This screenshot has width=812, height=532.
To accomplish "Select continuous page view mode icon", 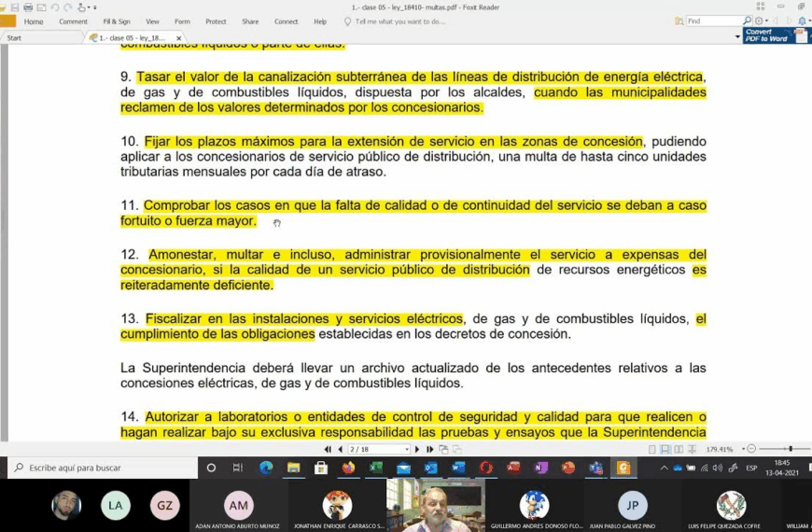I will coord(665,449).
